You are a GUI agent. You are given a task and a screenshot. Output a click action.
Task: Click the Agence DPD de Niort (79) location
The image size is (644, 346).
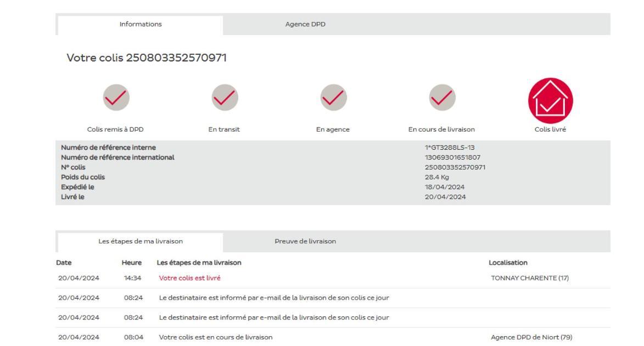tap(531, 337)
